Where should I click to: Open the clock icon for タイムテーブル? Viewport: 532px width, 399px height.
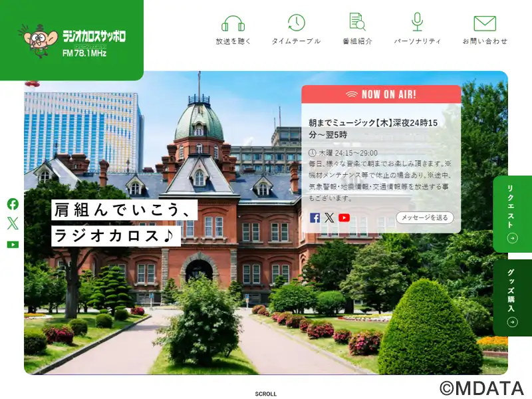point(296,23)
